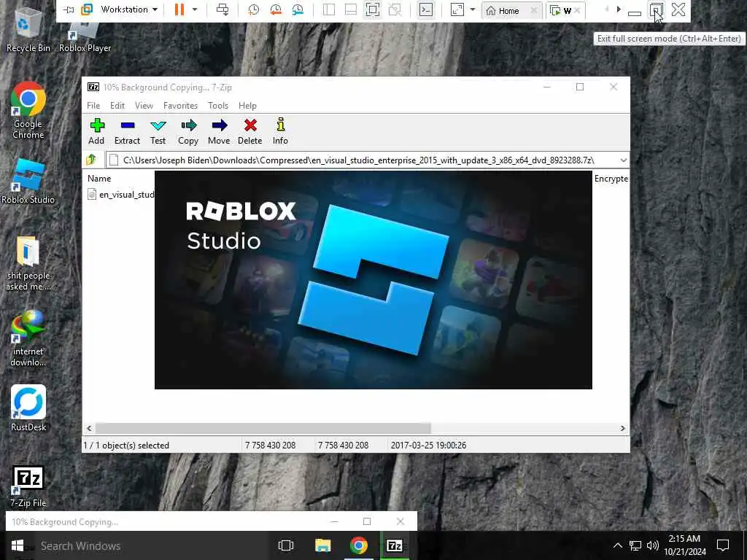The height and width of the screenshot is (560, 747).
Task: Run Test from the 7-Zip toolbar
Action: (x=158, y=131)
